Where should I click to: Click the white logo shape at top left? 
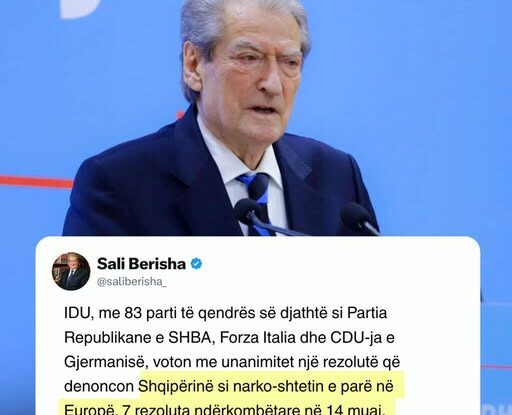80,8
